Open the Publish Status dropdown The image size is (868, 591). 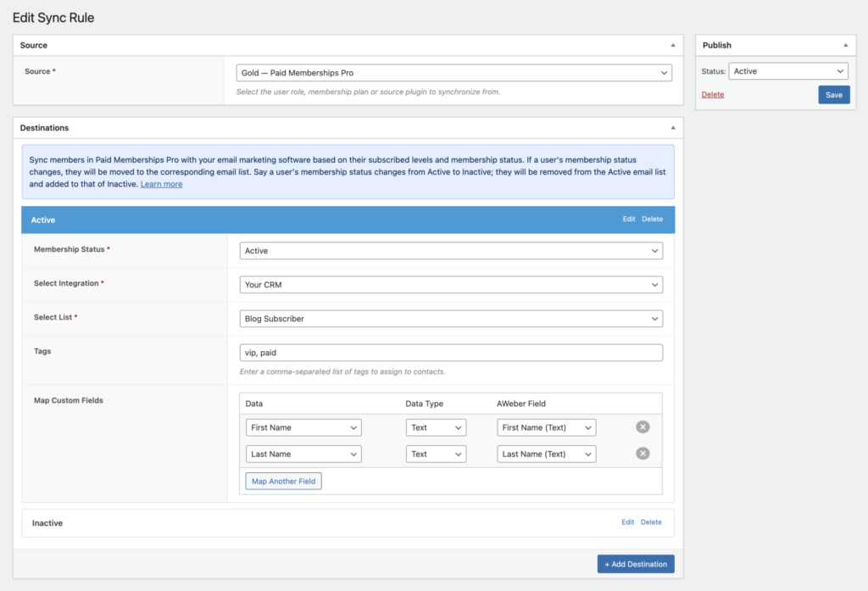(x=788, y=71)
